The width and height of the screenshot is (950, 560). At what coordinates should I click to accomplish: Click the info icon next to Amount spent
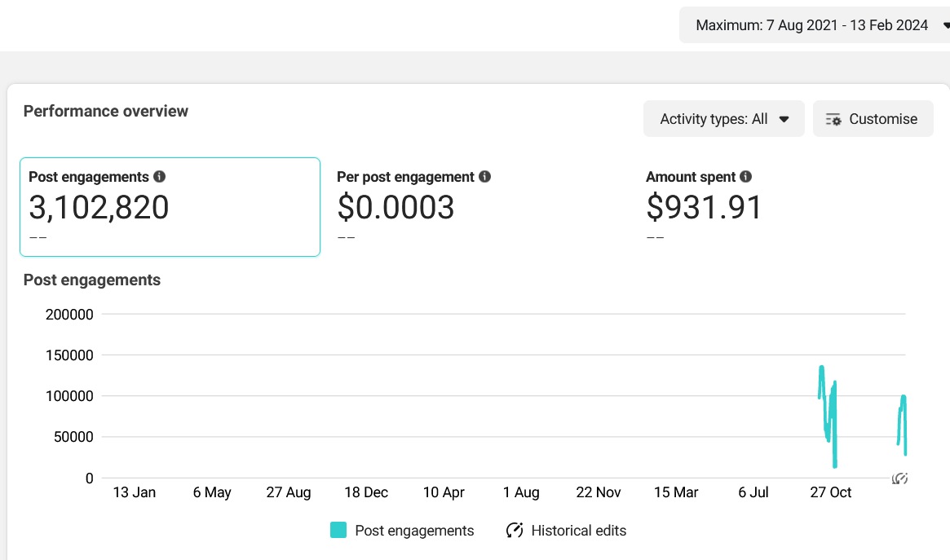pos(746,177)
